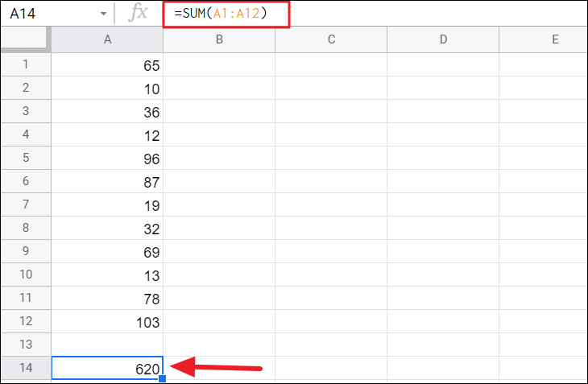This screenshot has height=384, width=588.
Task: Select empty cell A13
Action: tap(107, 345)
